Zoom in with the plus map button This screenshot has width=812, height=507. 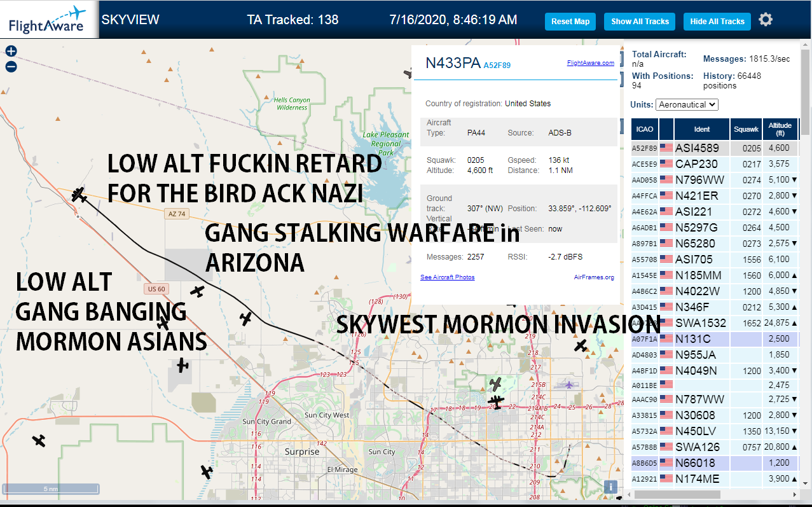(11, 52)
